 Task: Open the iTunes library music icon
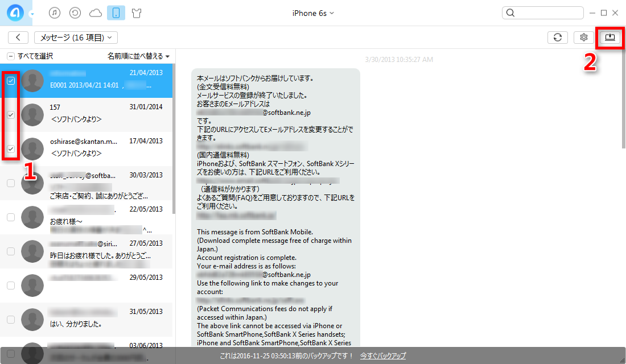point(55,13)
